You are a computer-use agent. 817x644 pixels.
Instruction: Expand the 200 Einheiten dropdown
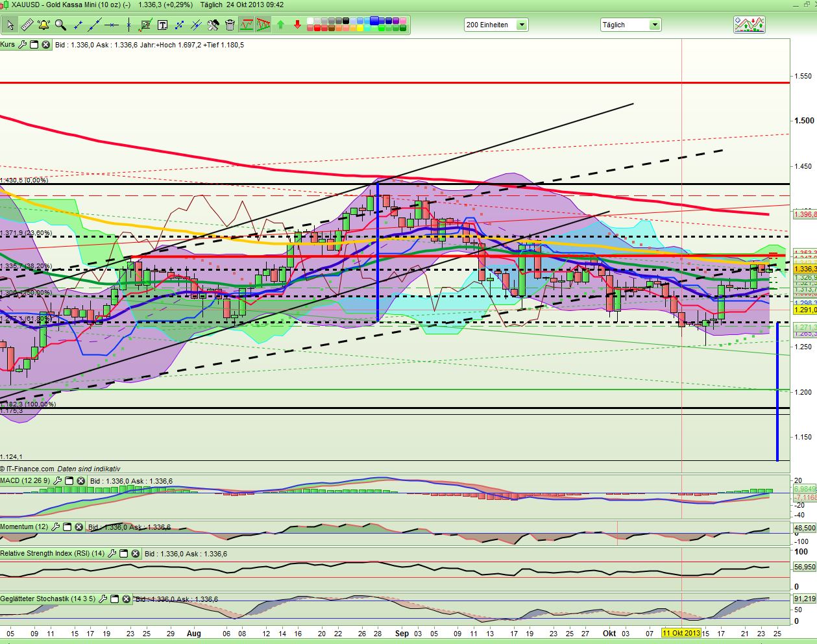tap(522, 25)
